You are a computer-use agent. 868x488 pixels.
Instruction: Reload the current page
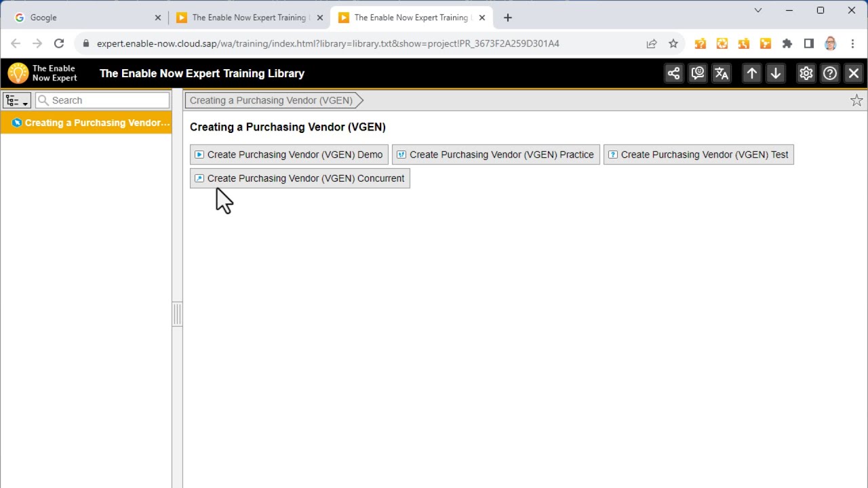(59, 43)
